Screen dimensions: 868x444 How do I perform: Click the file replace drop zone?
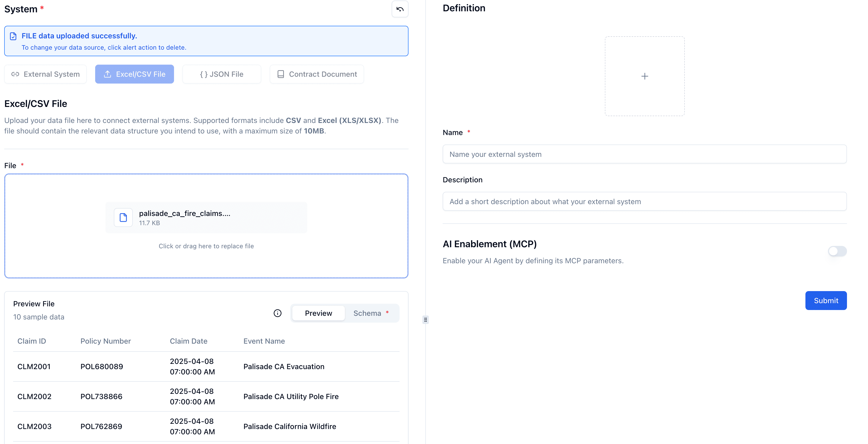coord(206,246)
